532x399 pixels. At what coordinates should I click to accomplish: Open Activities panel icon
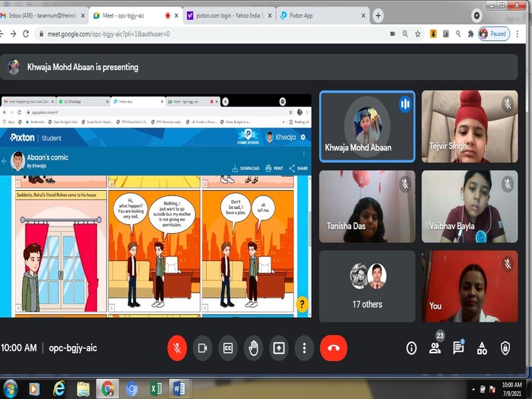(482, 348)
